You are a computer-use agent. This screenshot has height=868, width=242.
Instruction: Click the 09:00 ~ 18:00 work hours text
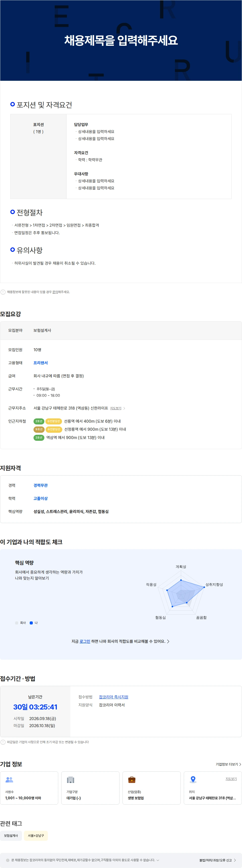(x=48, y=396)
